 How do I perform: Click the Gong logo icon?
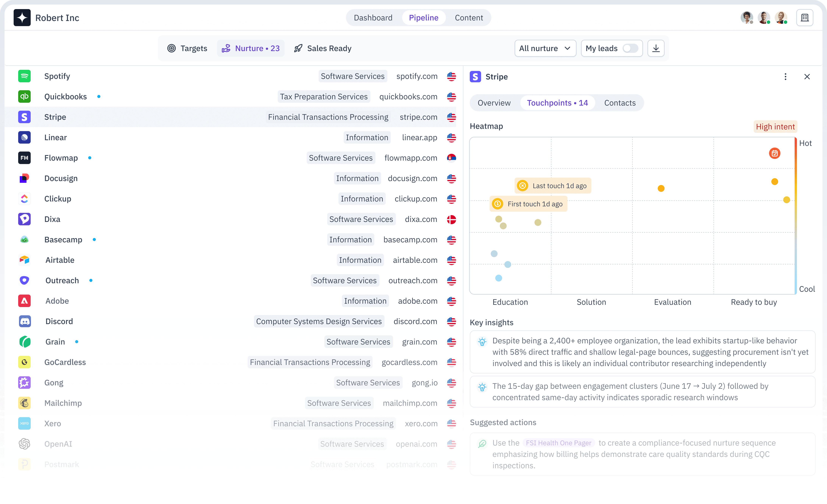[x=24, y=383]
